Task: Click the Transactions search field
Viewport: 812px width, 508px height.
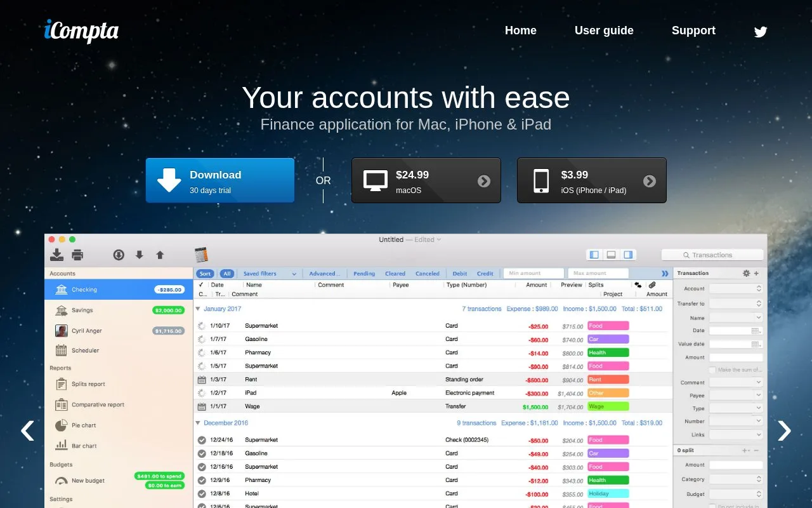Action: (712, 255)
